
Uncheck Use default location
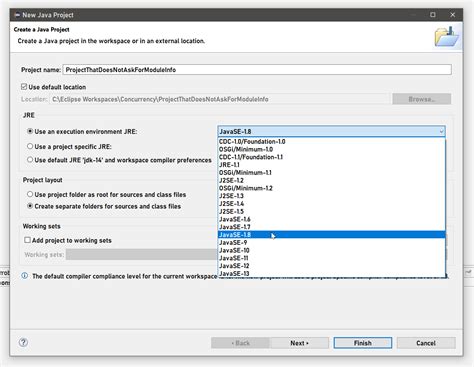24,87
